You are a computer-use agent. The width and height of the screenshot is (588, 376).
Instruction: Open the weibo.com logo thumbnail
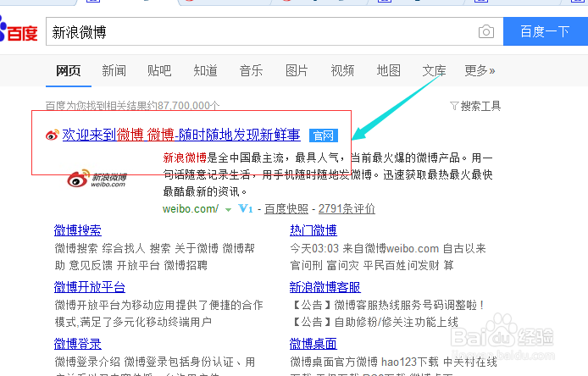pyautogui.click(x=97, y=179)
